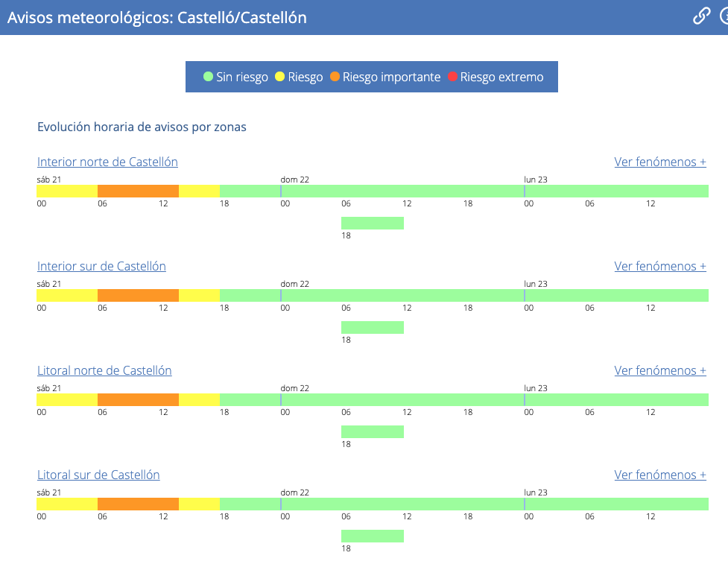This screenshot has width=728, height=570.
Task: Click 'dom 22' day marker in Interior norte timeline
Action: 294,180
